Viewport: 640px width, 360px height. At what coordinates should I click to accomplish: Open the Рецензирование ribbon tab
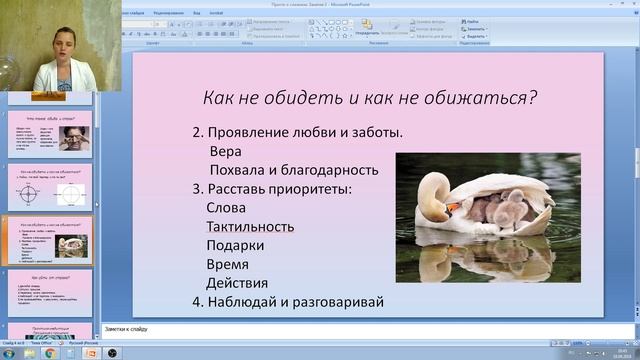[169, 13]
